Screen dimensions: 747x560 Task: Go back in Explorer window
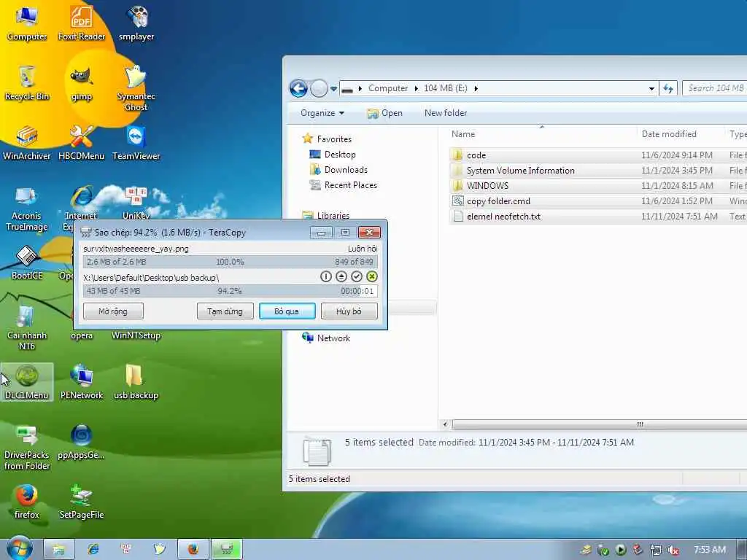click(x=298, y=88)
